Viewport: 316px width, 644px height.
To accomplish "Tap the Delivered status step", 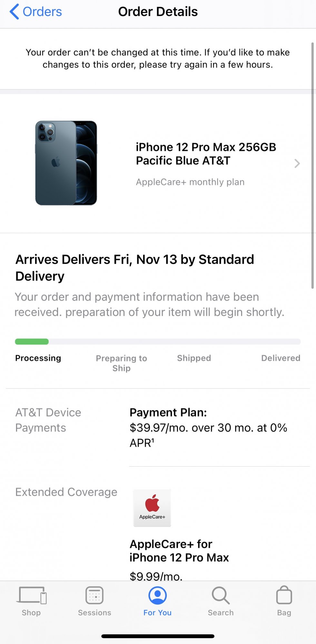I will coord(281,358).
